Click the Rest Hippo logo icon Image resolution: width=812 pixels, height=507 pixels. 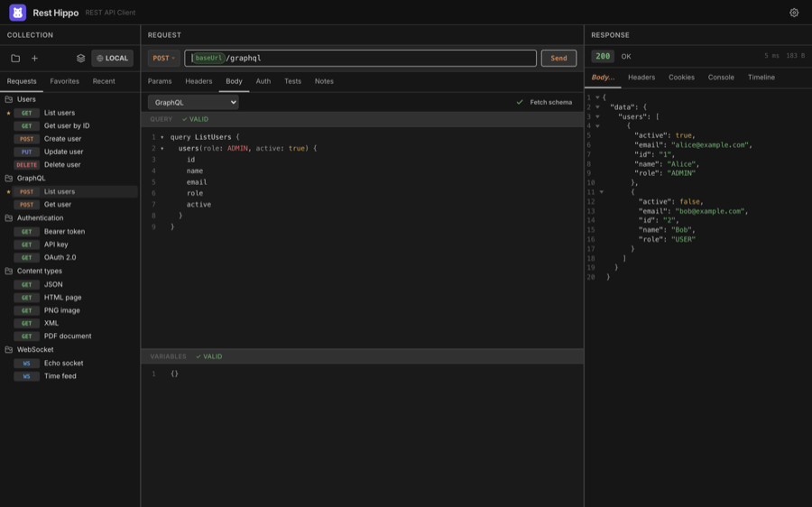coord(18,13)
